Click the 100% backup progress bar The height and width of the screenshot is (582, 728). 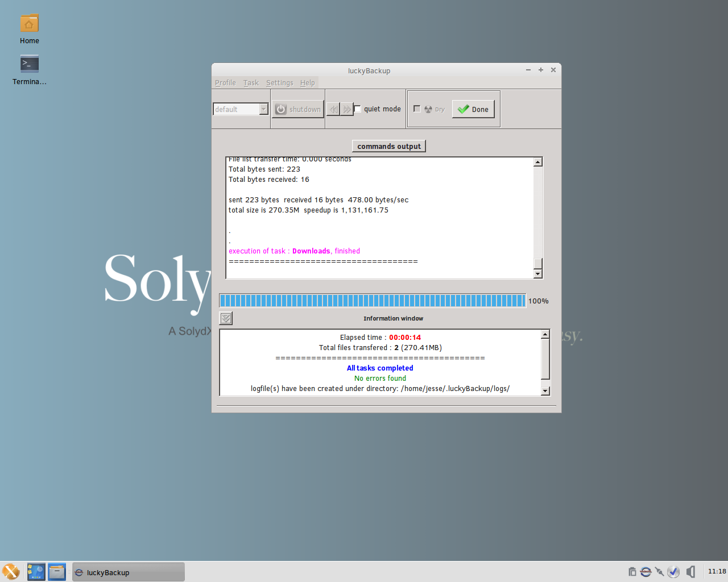[x=373, y=301]
